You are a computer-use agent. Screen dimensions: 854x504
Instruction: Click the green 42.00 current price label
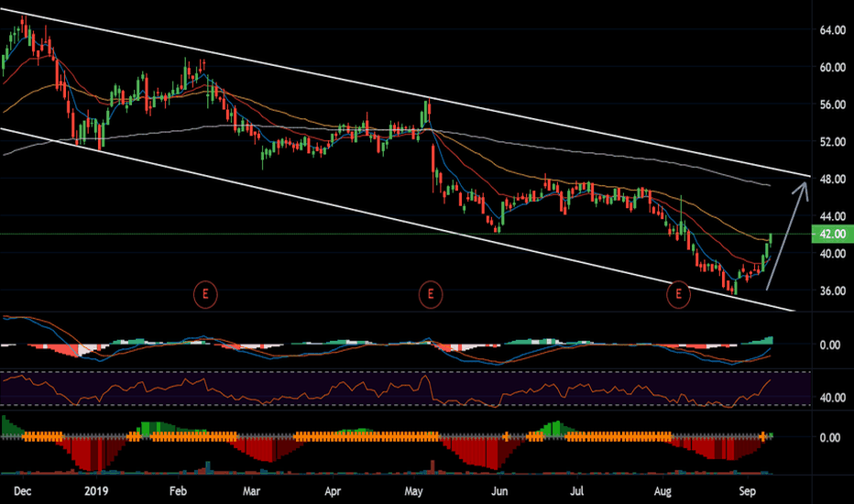(x=832, y=234)
